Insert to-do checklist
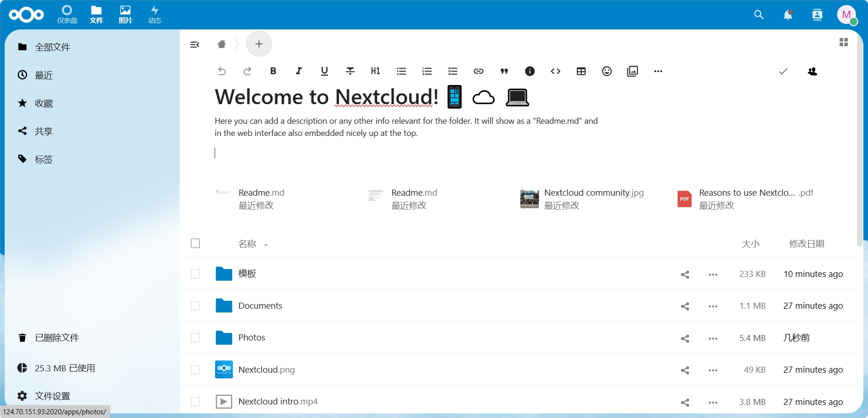Screen dimensions: 868x418 tap(453, 71)
